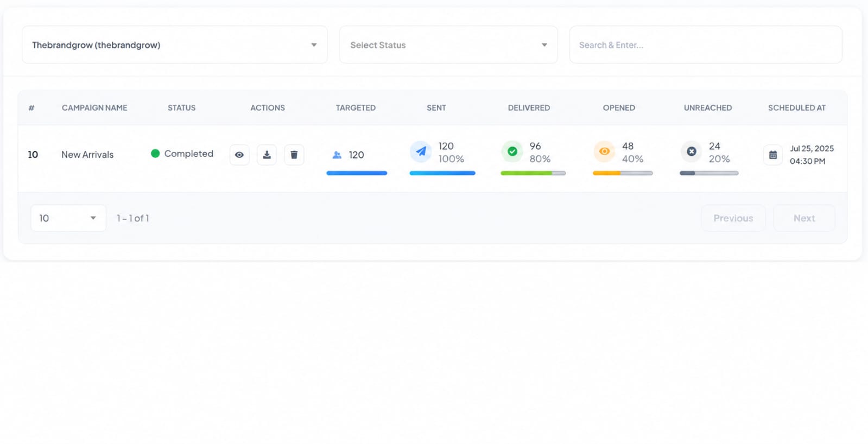The image size is (868, 444).
Task: Click the orange eye Opened icon
Action: [x=604, y=151]
